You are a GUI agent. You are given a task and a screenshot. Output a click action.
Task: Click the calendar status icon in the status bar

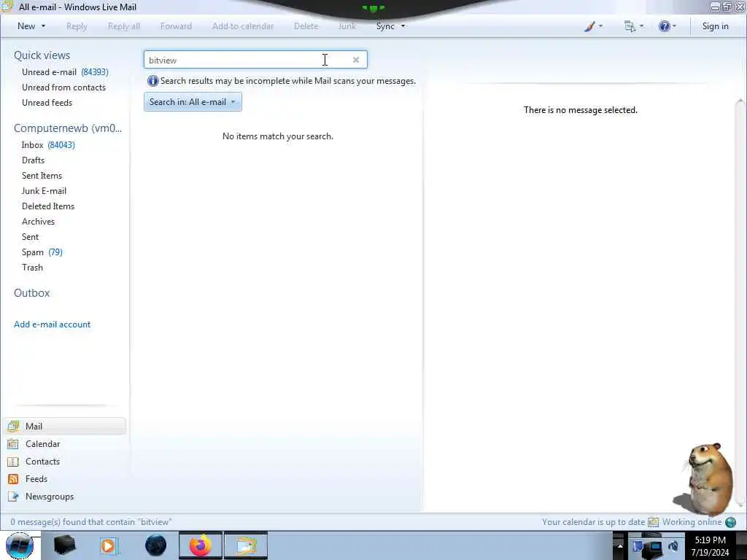point(653,522)
